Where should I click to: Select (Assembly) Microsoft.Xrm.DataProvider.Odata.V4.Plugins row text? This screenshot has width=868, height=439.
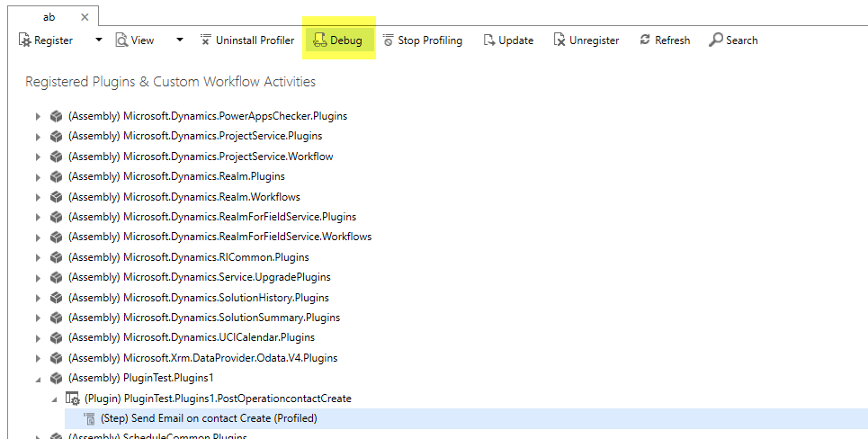tap(202, 358)
